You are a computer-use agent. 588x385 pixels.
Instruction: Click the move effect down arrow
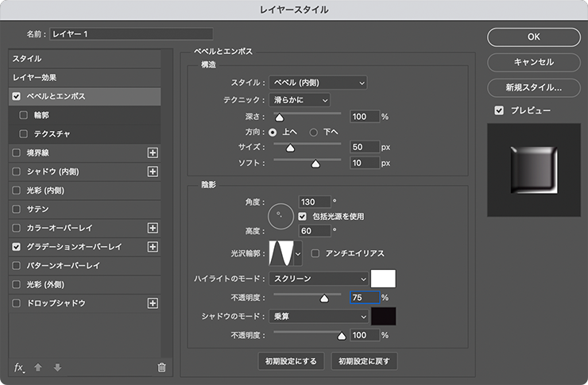56,367
